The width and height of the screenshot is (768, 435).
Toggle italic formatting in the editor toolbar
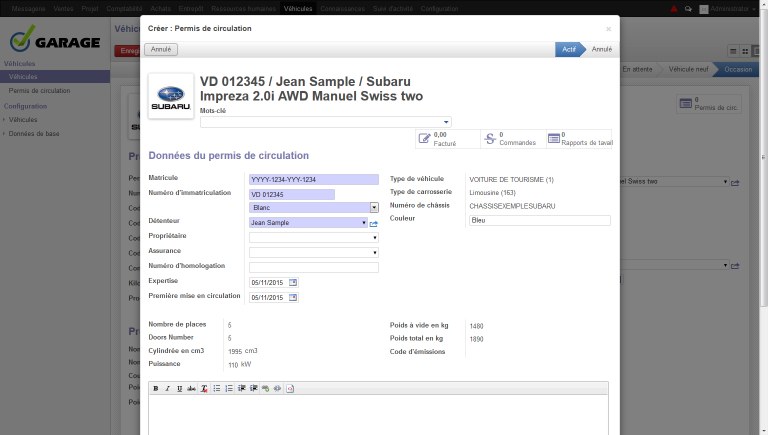(x=167, y=388)
